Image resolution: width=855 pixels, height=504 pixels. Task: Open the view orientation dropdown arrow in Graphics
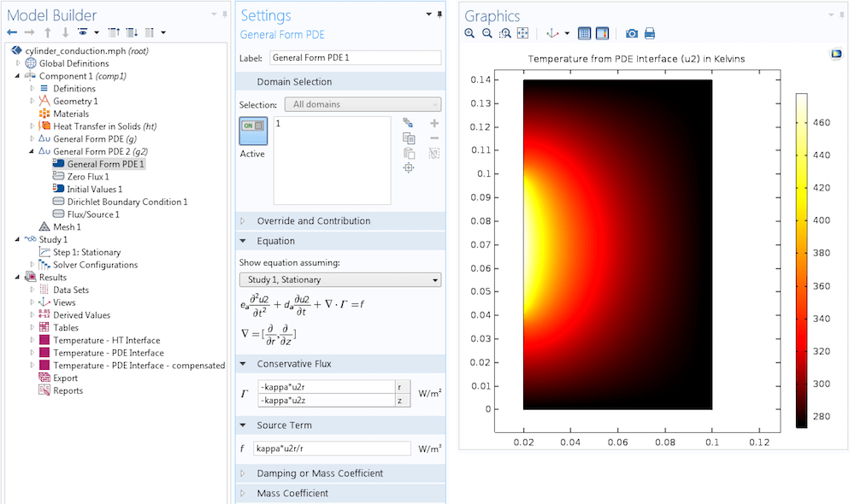click(x=567, y=34)
